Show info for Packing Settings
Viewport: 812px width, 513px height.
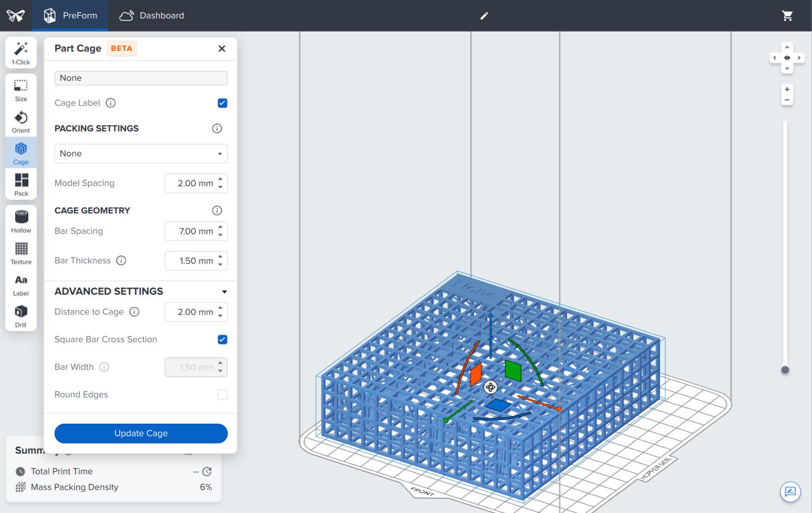(x=217, y=128)
